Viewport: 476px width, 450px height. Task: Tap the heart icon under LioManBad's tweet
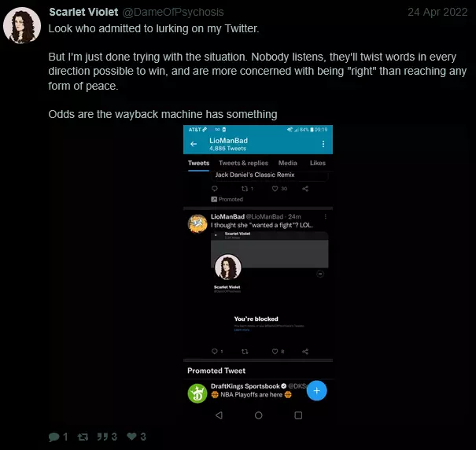pyautogui.click(x=274, y=351)
